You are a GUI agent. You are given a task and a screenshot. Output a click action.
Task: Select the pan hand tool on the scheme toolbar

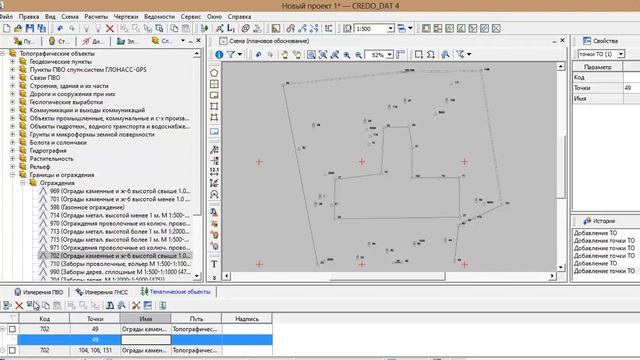point(285,54)
